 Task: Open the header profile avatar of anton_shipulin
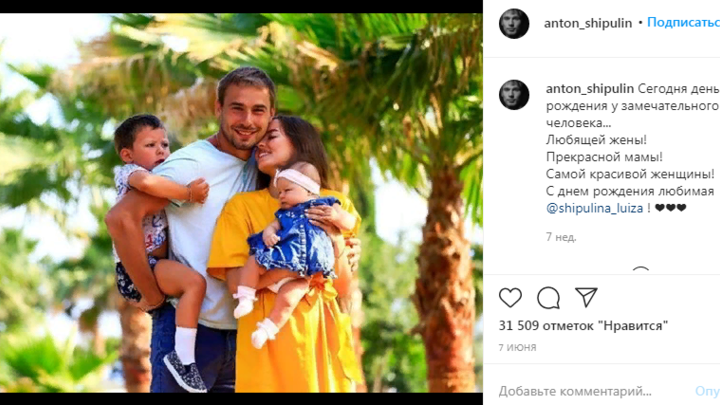(x=514, y=23)
